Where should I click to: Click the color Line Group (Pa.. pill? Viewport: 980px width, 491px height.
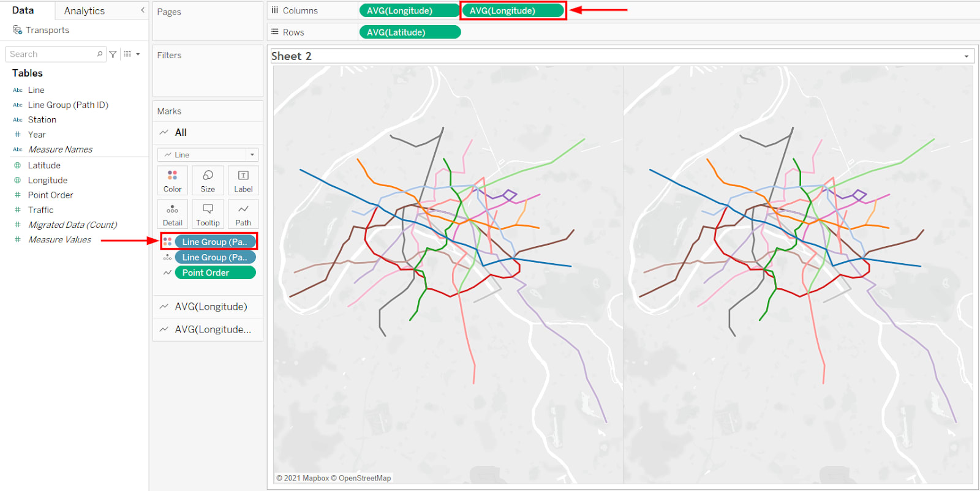(x=215, y=242)
